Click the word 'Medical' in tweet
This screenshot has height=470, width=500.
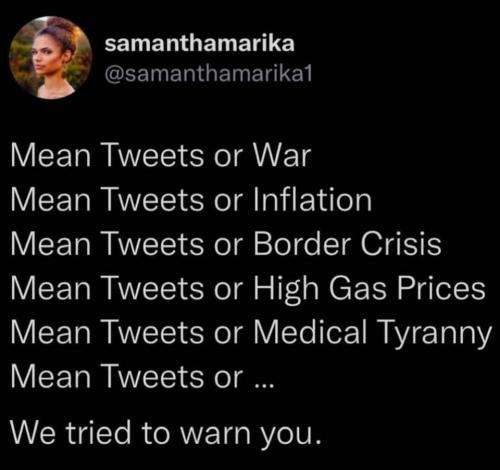click(311, 333)
